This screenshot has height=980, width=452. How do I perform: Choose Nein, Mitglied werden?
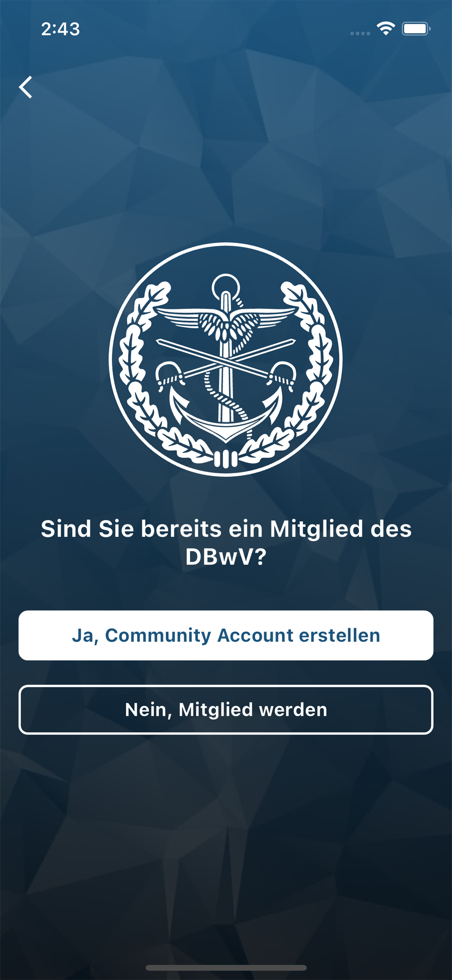click(x=226, y=709)
